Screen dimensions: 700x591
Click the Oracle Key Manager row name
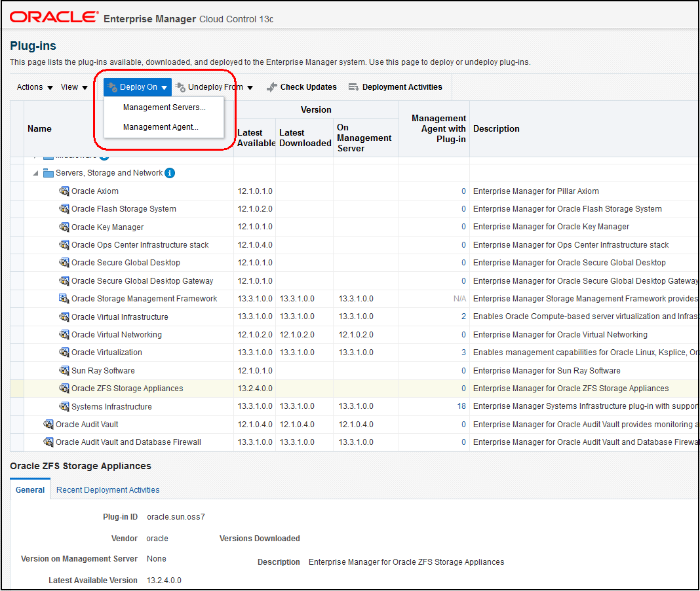coord(107,227)
